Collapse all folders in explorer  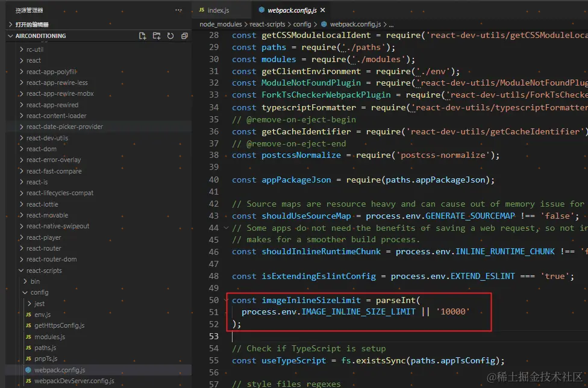click(x=184, y=36)
